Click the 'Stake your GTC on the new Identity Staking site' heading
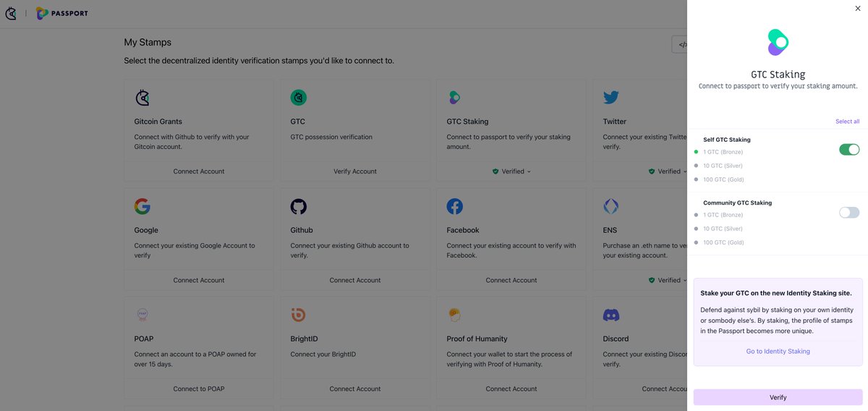This screenshot has height=411, width=868. 776,293
